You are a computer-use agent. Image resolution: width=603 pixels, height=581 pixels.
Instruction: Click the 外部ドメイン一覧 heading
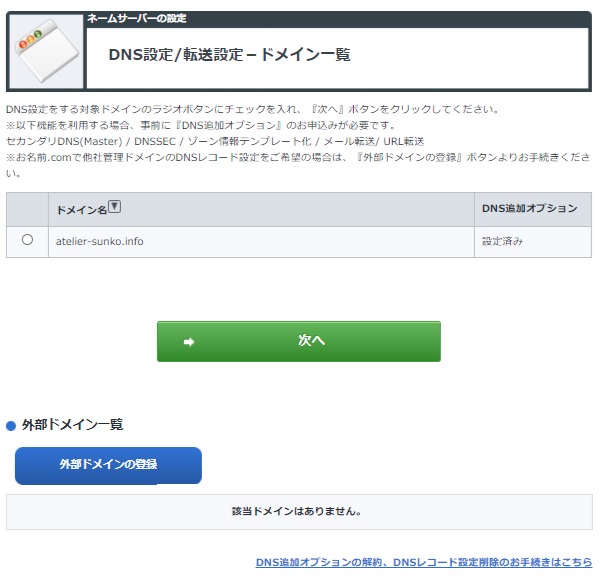point(72,425)
